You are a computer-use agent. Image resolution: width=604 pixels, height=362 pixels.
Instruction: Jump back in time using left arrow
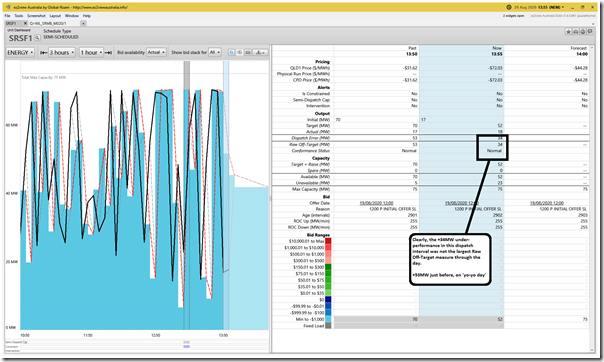(x=44, y=52)
